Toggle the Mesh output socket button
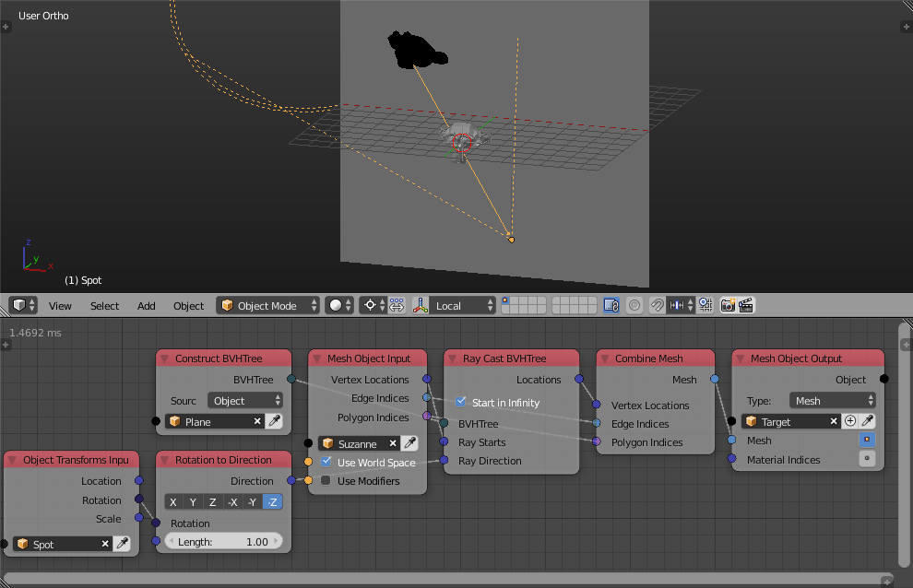The width and height of the screenshot is (913, 588). click(867, 440)
